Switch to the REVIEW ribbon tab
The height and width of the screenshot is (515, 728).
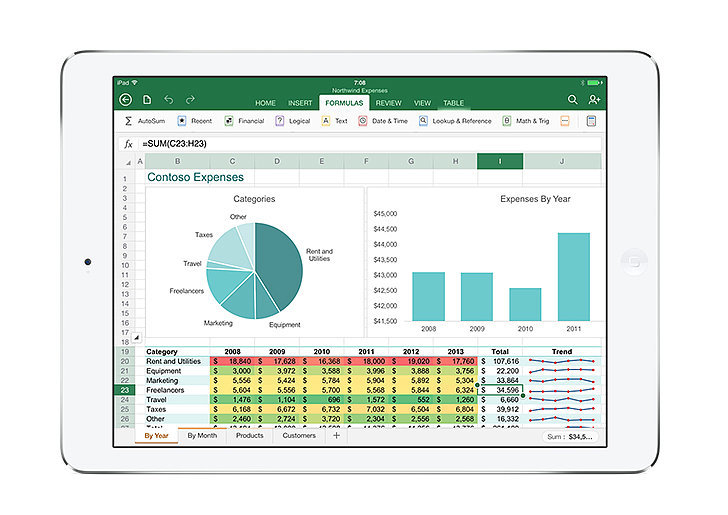point(388,103)
